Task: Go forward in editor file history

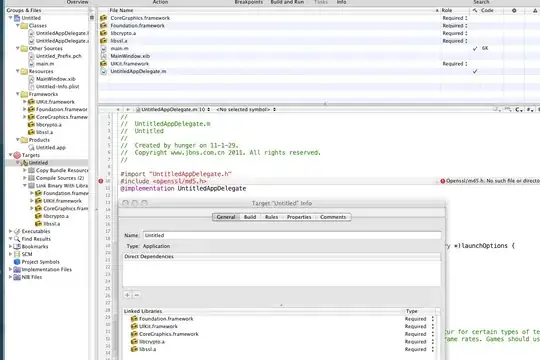Action: pyautogui.click(x=127, y=110)
